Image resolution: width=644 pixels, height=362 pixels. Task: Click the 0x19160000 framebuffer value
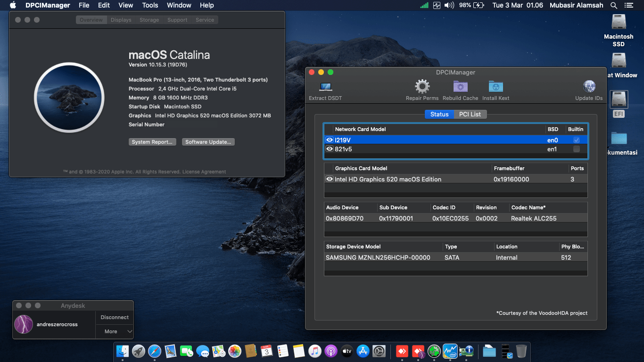(x=511, y=179)
